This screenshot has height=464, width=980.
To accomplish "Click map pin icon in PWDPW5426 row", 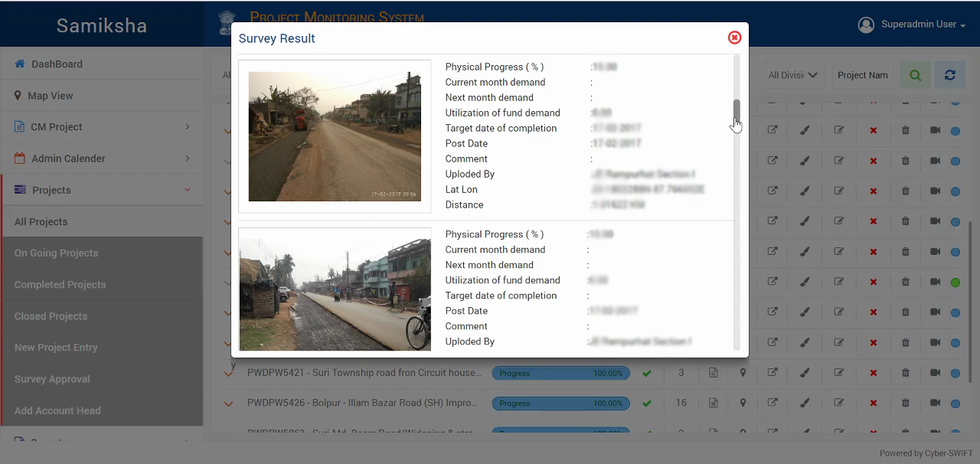I will point(743,403).
